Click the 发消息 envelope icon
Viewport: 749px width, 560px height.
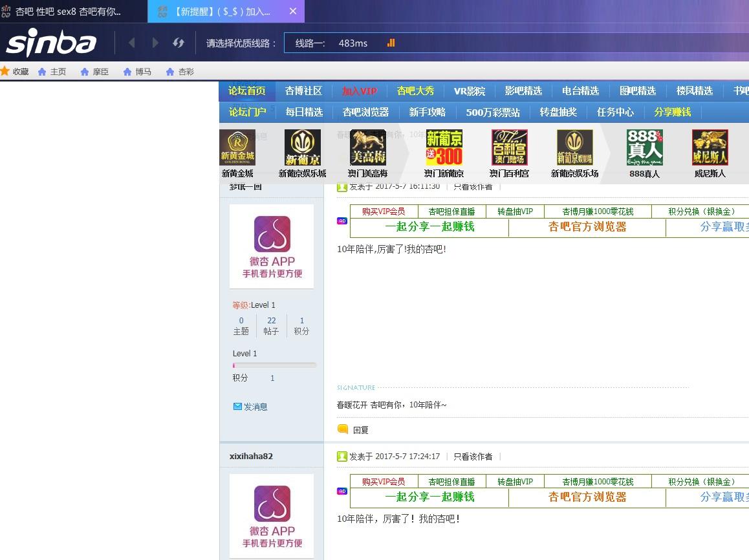[237, 407]
